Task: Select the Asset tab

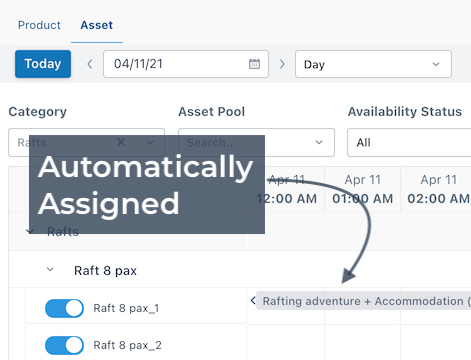Action: [x=97, y=25]
